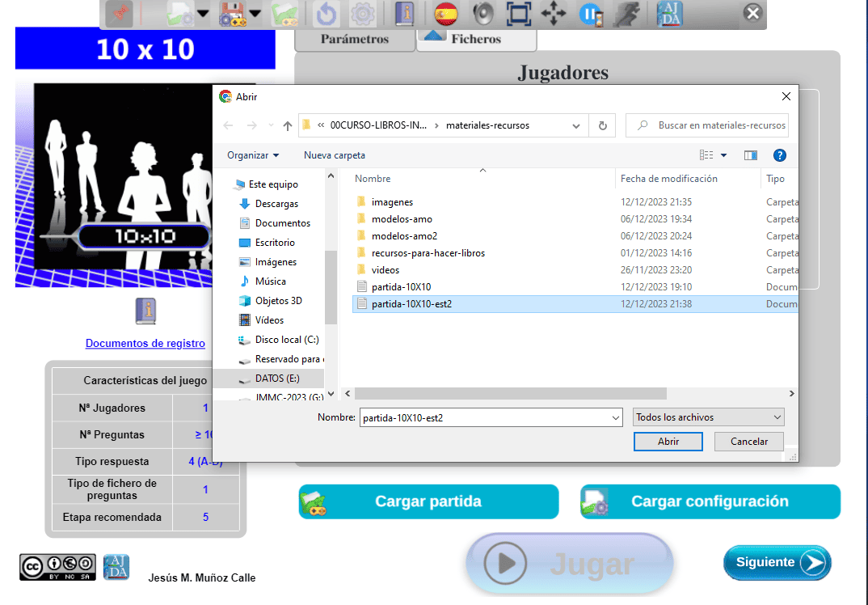
Task: Click the AJDA logo icon in toolbar
Action: coord(669,14)
